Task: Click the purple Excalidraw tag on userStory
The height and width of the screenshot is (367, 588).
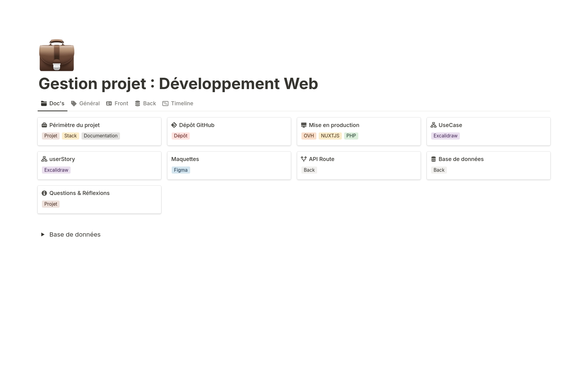Action: click(56, 170)
